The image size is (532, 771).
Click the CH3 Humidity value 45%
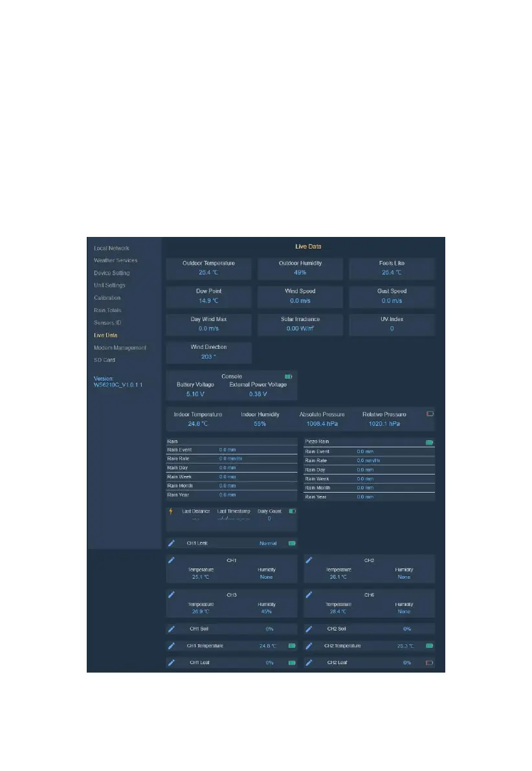click(x=267, y=612)
